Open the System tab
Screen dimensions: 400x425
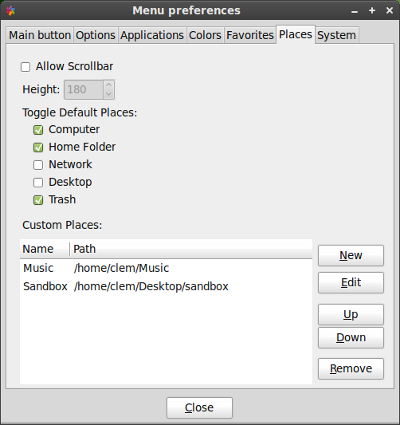click(x=337, y=35)
